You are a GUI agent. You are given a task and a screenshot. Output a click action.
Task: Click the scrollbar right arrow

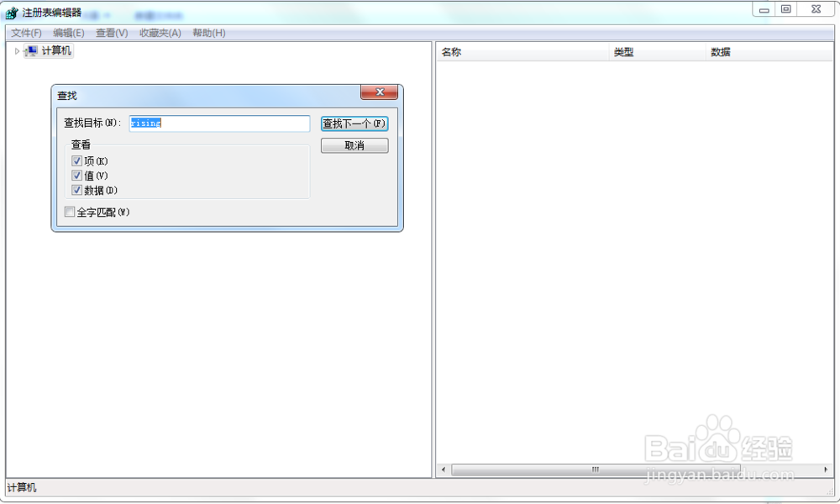tap(826, 470)
